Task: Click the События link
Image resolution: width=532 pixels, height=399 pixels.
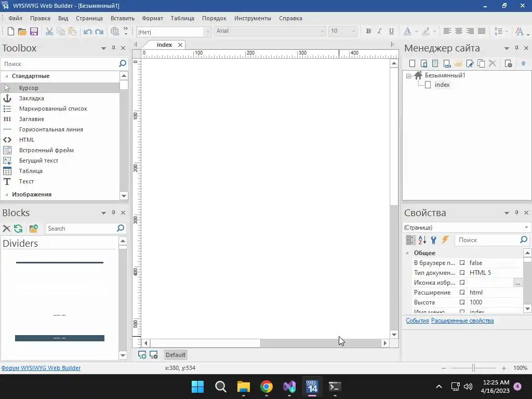Action: tap(417, 321)
